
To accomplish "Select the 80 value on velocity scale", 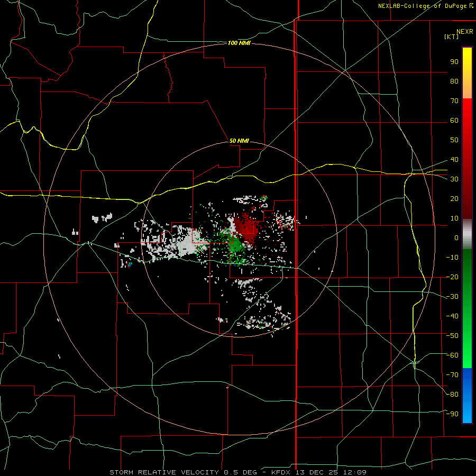I will pos(454,81).
